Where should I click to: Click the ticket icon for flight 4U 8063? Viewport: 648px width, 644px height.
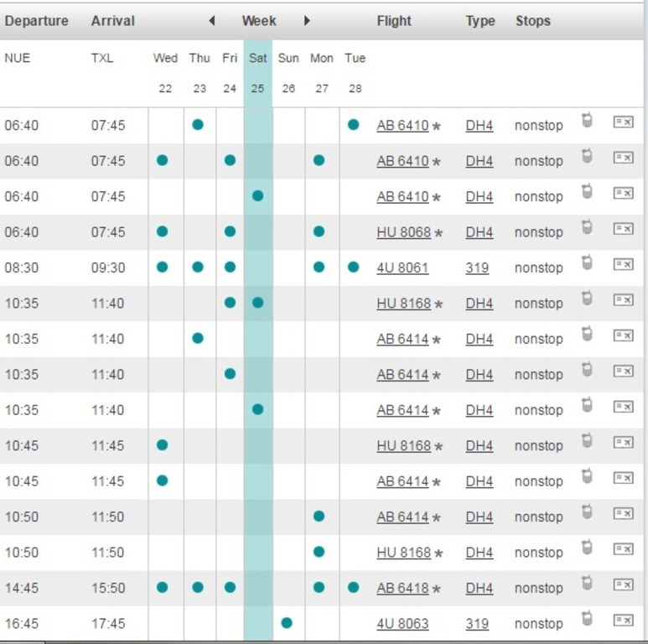point(622,620)
